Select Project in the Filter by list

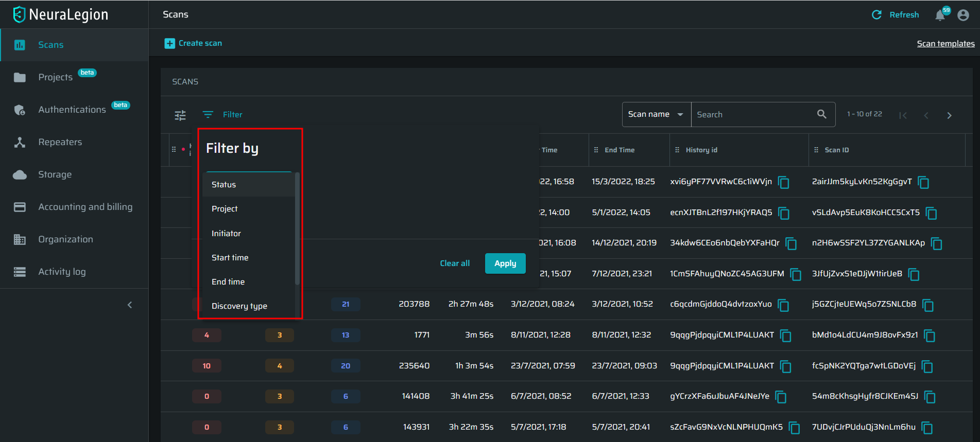249,209
